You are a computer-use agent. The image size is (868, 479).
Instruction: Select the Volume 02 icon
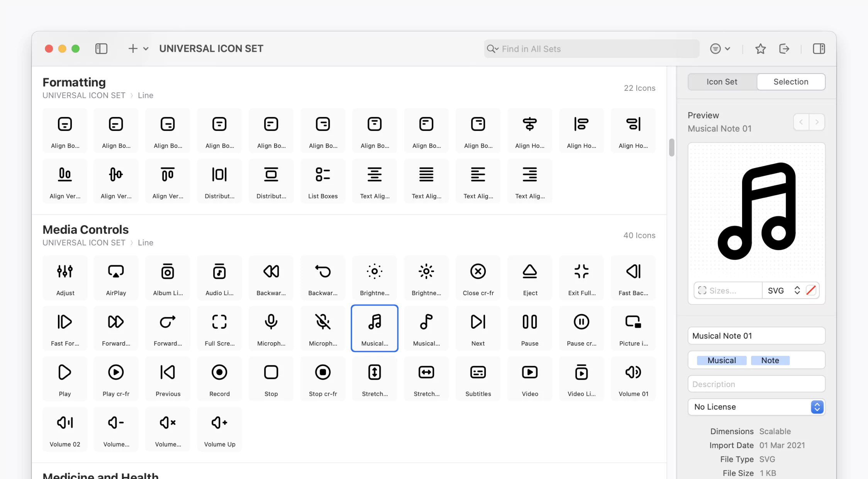65,429
